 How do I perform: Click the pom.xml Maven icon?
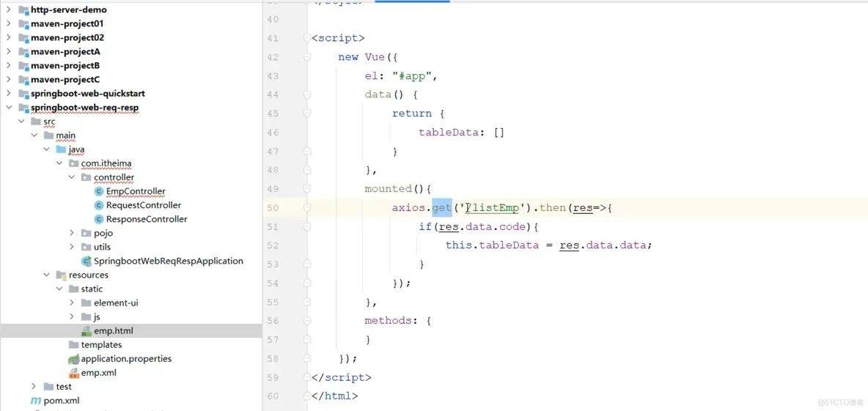click(x=36, y=401)
